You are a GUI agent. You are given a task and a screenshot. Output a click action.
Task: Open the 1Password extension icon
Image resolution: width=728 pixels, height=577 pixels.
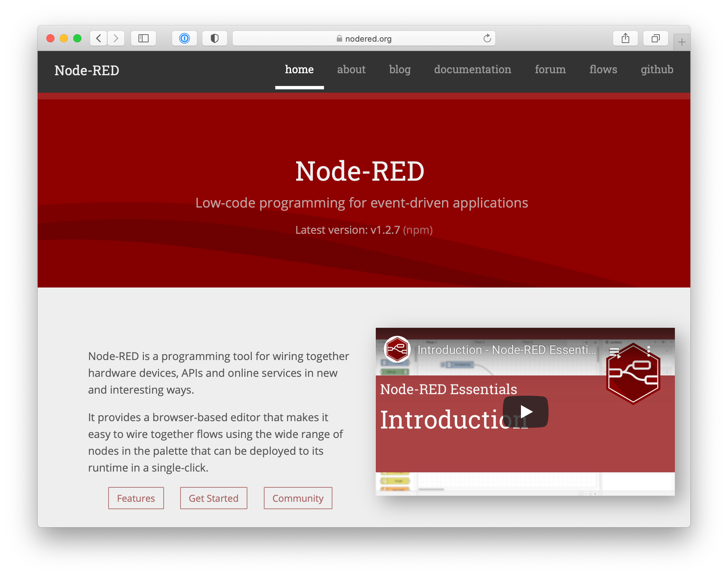[185, 39]
